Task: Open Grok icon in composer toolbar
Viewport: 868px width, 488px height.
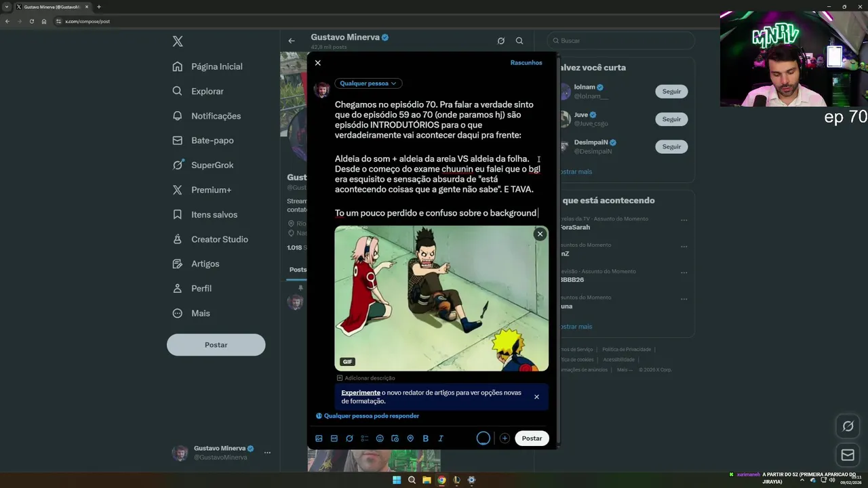Action: [x=349, y=439]
